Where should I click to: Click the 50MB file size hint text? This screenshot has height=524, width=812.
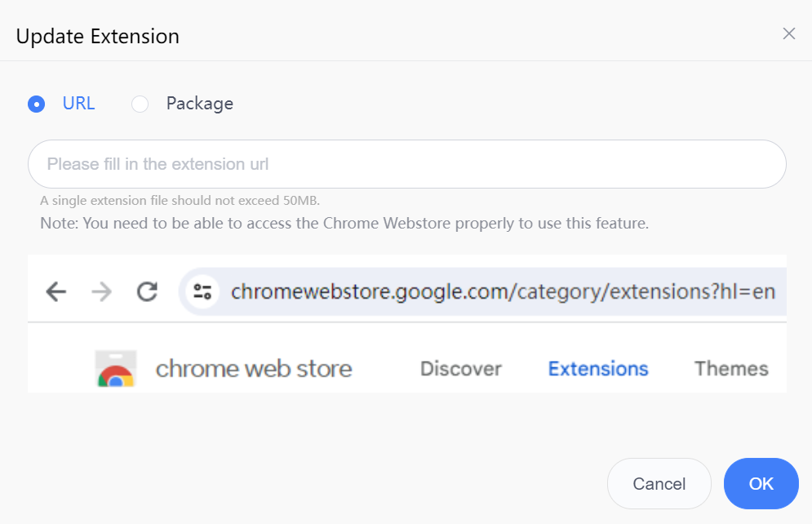point(180,201)
